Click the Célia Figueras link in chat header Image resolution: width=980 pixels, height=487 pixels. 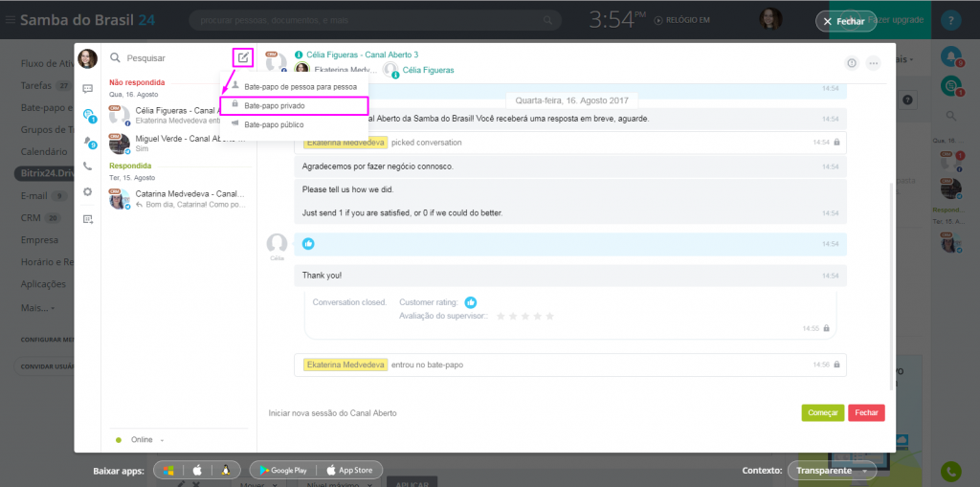[x=428, y=70]
